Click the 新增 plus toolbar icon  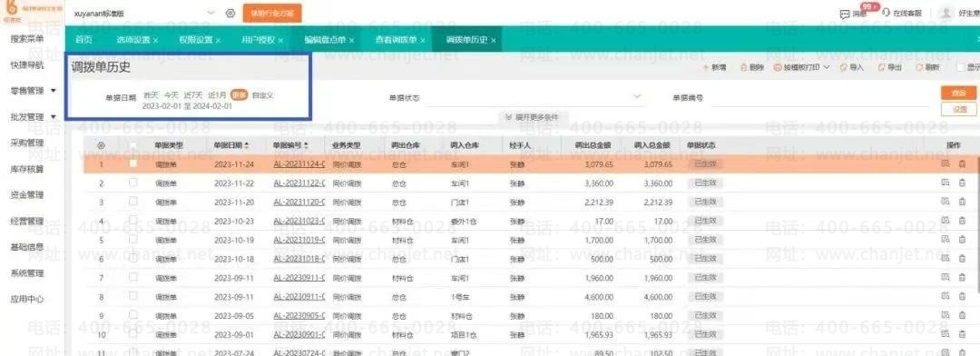[x=706, y=67]
